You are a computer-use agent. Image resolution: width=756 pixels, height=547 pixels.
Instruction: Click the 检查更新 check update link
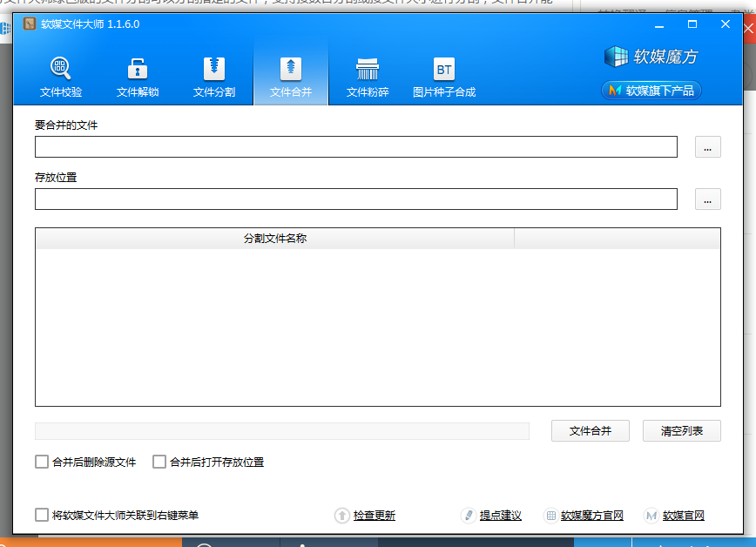374,516
